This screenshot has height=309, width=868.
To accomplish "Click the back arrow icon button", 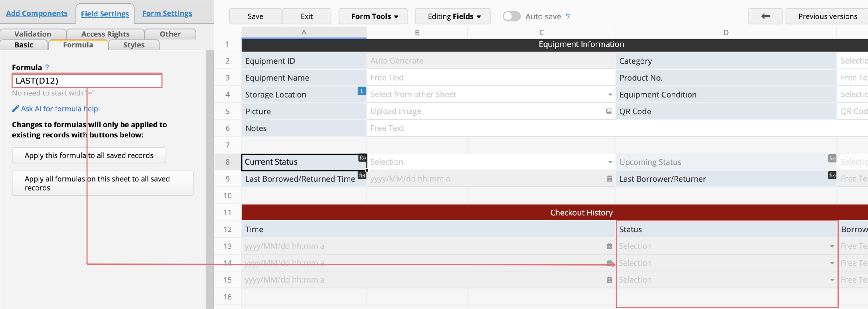I will [765, 16].
